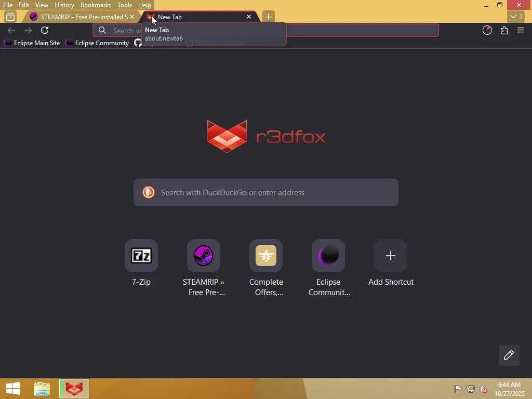Open the Bookmarks menu
The image size is (532, 399).
pyautogui.click(x=96, y=5)
